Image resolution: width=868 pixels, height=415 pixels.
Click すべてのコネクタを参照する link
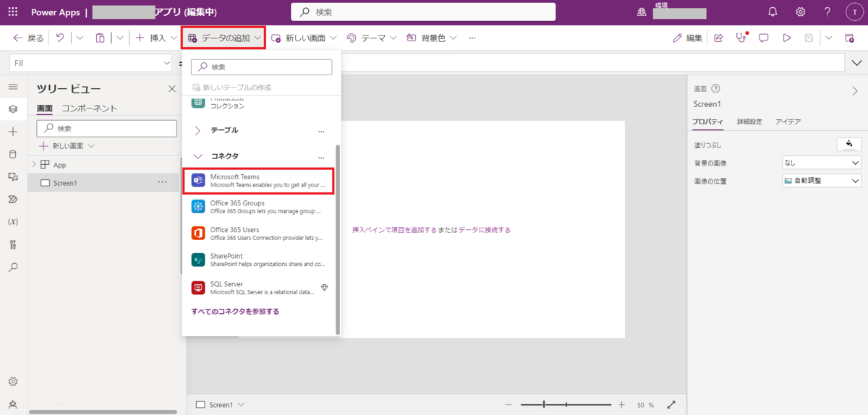click(235, 312)
